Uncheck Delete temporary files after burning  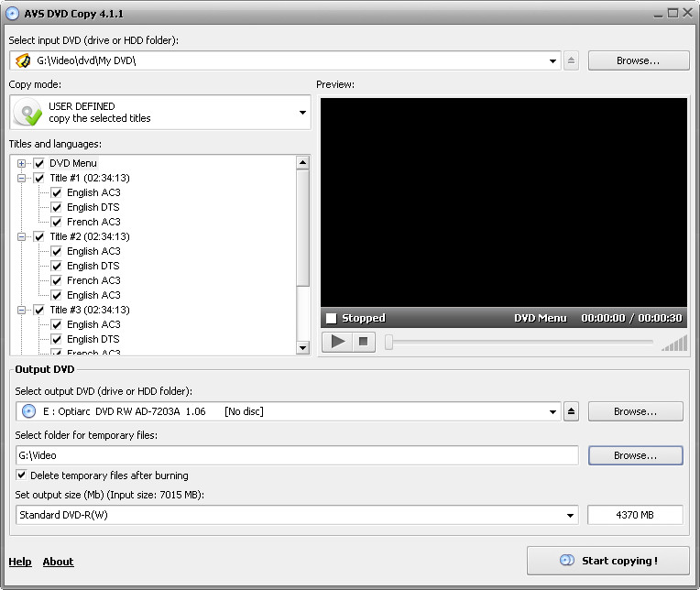[x=21, y=475]
